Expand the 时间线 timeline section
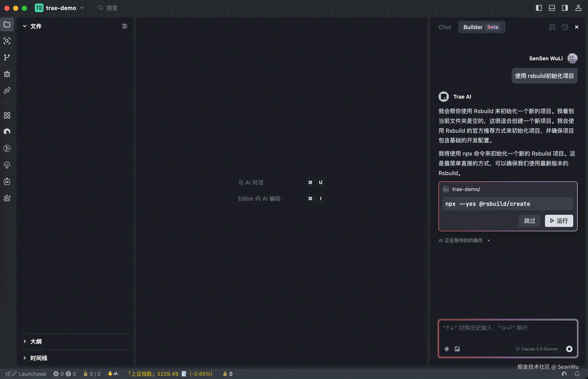This screenshot has height=379, width=588. click(x=39, y=358)
